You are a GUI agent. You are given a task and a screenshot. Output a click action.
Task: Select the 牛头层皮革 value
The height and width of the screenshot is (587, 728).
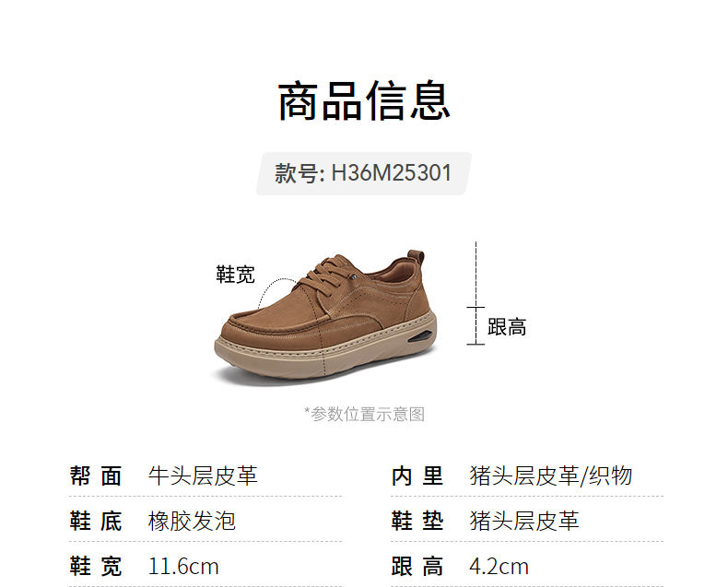(203, 476)
